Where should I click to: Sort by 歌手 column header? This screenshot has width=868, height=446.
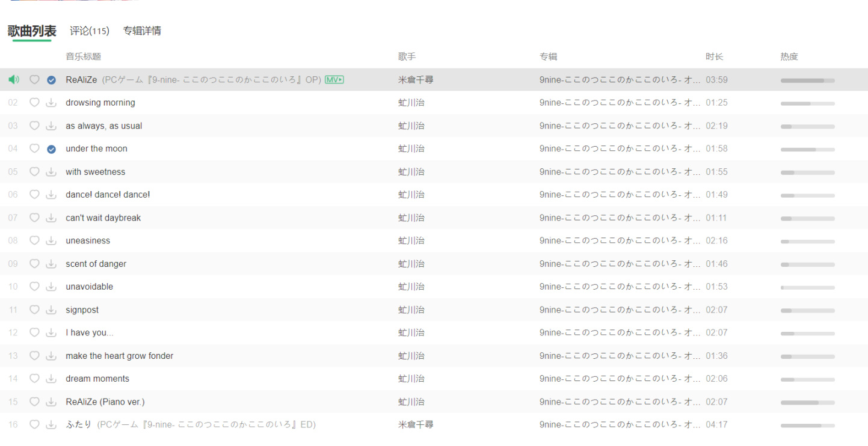pyautogui.click(x=407, y=57)
